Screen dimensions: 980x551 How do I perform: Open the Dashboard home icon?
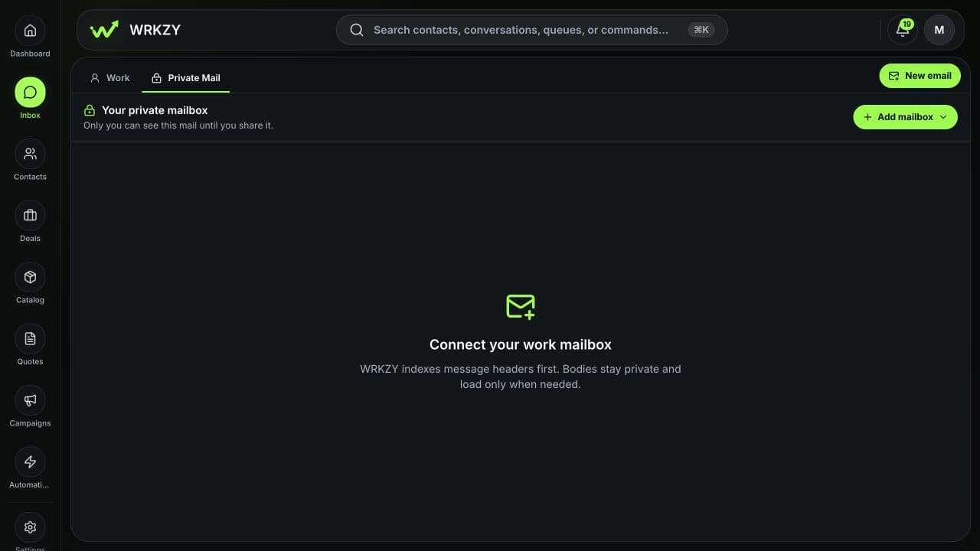pyautogui.click(x=30, y=31)
